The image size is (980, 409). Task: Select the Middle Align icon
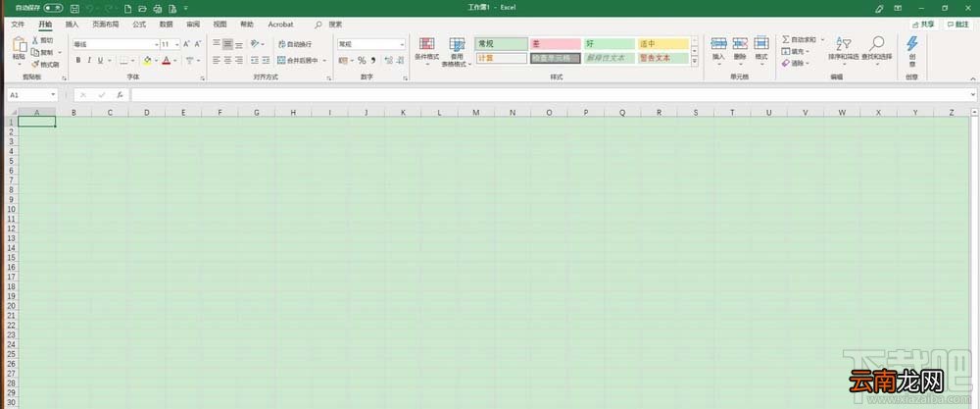point(228,44)
